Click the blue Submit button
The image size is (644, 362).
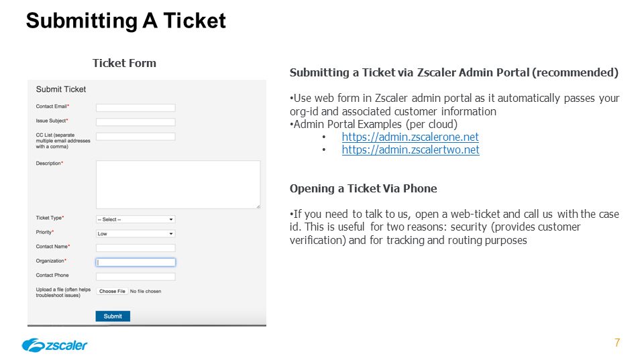pyautogui.click(x=113, y=316)
